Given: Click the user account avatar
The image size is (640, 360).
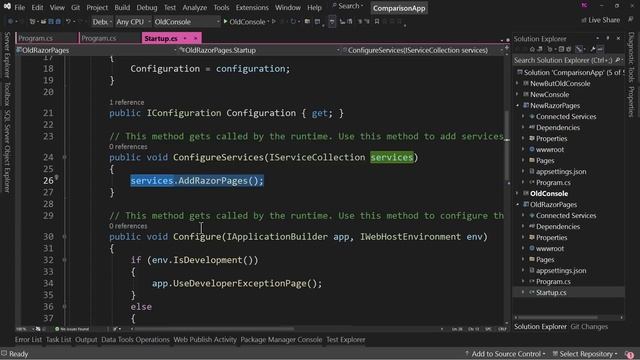Looking at the screenshot, I should click(584, 6).
